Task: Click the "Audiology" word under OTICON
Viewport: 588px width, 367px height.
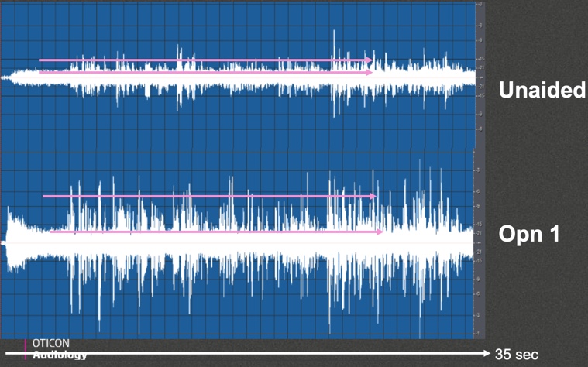Action: tap(60, 355)
